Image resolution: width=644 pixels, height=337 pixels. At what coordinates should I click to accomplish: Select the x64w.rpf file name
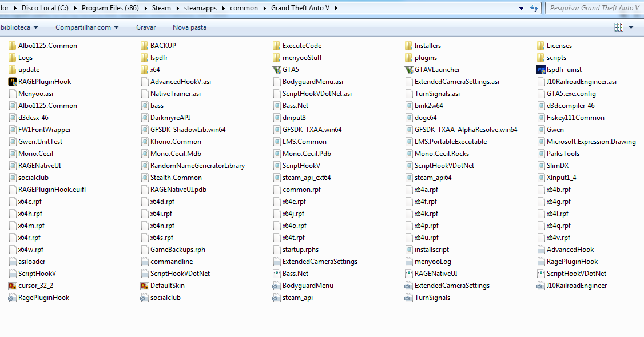point(31,249)
